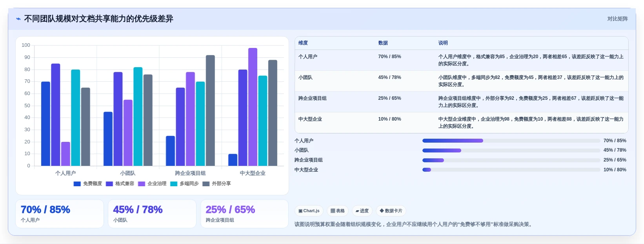Image resolution: width=644 pixels, height=244 pixels.
Task: Open the 70% / 85% 个人用户 stat card
Action: (60, 214)
